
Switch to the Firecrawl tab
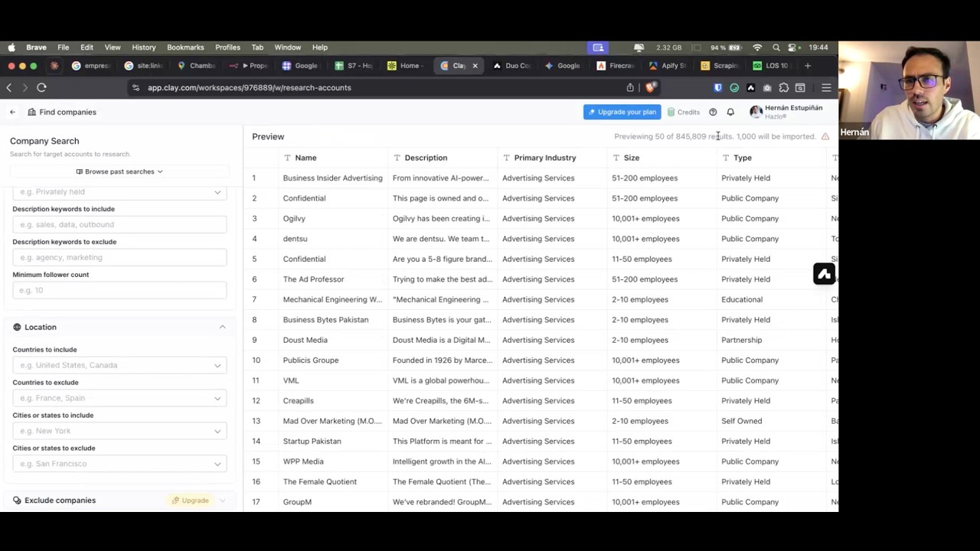615,66
